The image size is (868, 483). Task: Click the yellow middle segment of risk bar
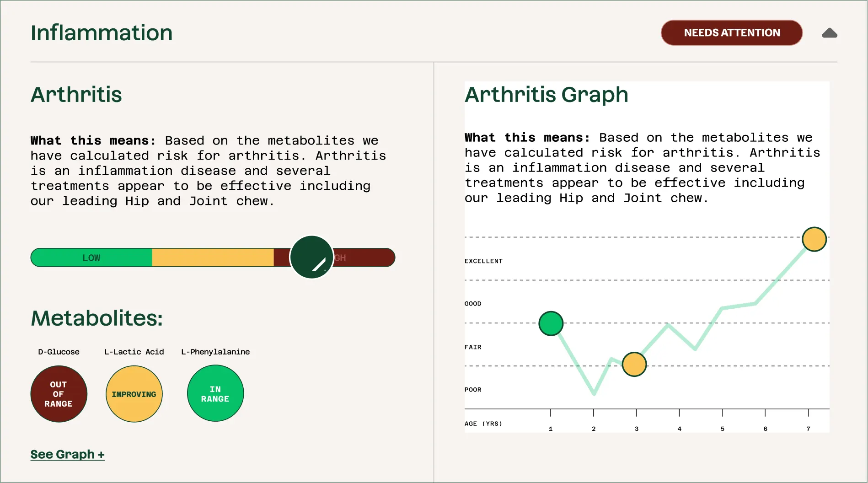(213, 258)
